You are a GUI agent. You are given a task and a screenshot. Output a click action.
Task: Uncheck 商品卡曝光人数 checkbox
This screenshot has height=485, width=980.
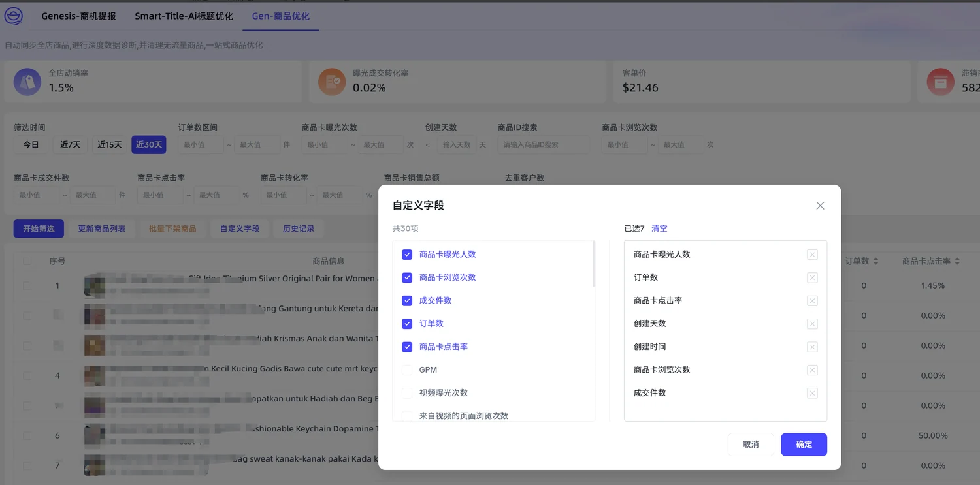[x=407, y=255]
